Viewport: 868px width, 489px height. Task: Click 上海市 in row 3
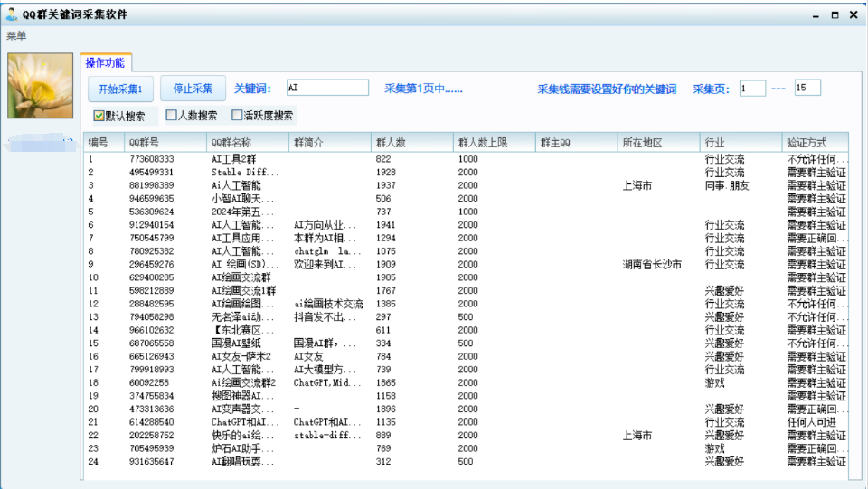(637, 185)
